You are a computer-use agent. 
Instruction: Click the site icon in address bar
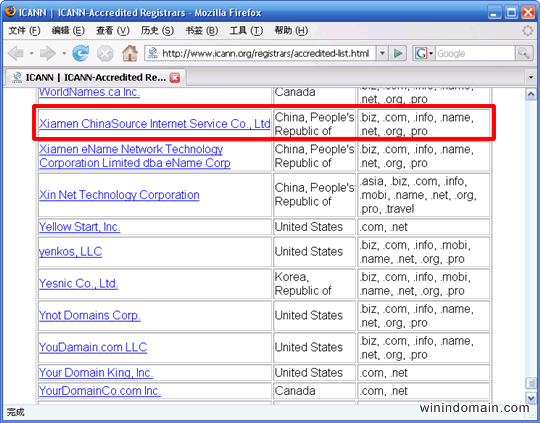[153, 53]
